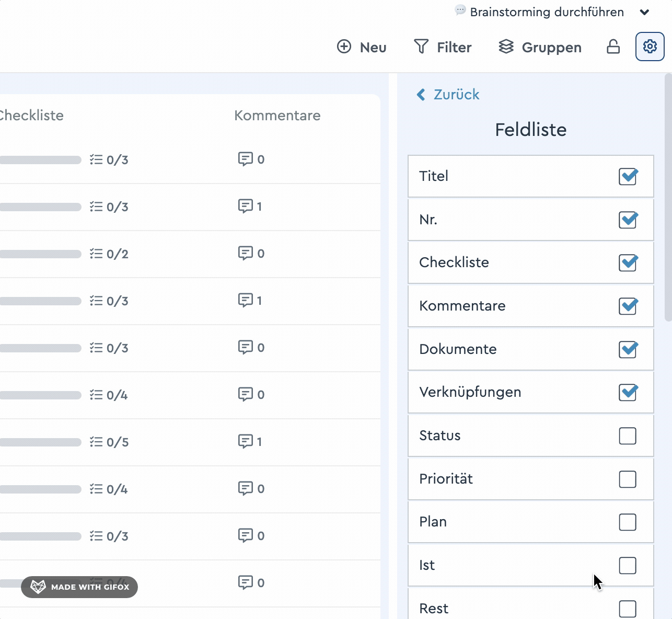This screenshot has width=672, height=619.
Task: Click the Status field row label
Action: 440,435
